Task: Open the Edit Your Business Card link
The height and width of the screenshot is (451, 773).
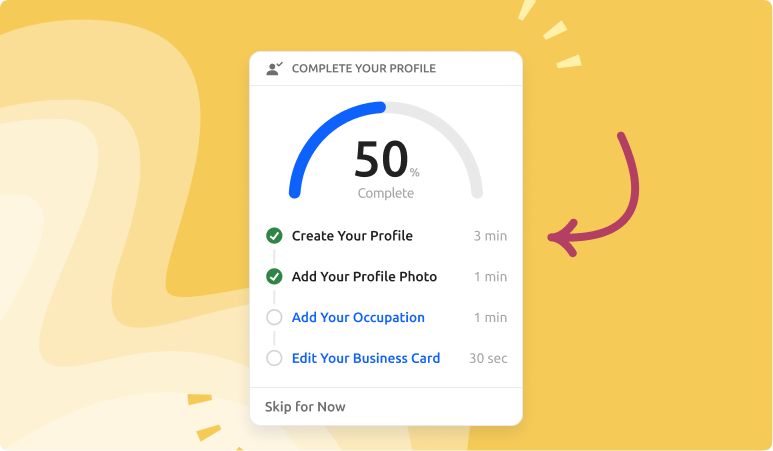Action: [x=366, y=358]
